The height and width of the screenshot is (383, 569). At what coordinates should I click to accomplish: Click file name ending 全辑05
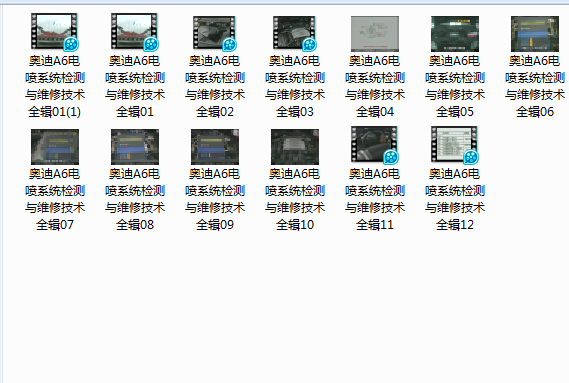[455, 86]
